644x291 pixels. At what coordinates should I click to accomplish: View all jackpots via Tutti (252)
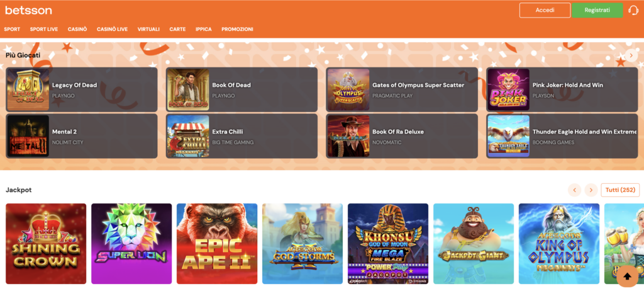pos(620,190)
